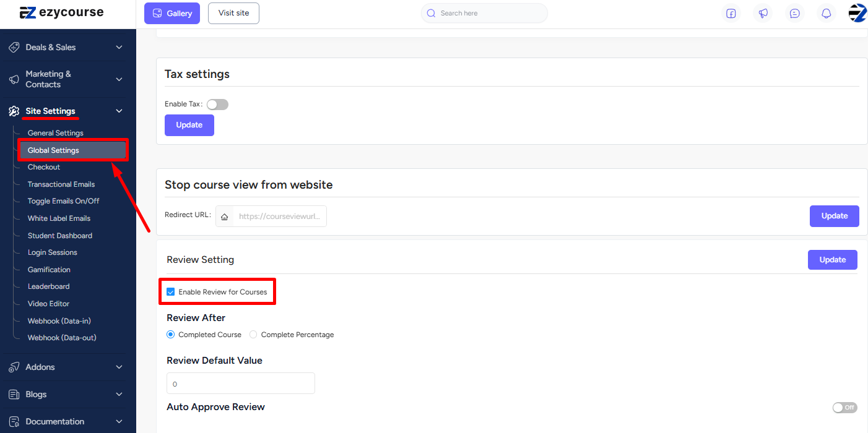Expand the Blogs chevron

119,395
